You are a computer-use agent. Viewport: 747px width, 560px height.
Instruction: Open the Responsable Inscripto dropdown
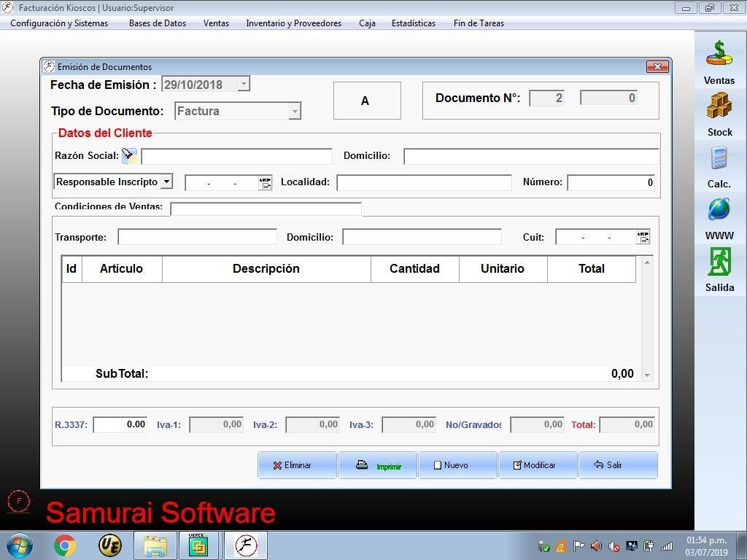pyautogui.click(x=166, y=182)
